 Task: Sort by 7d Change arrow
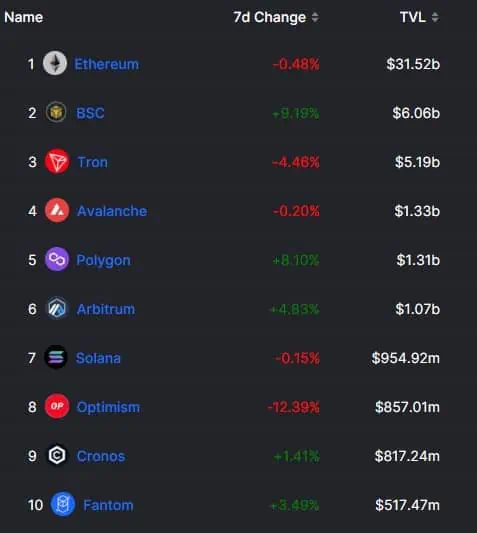point(315,17)
